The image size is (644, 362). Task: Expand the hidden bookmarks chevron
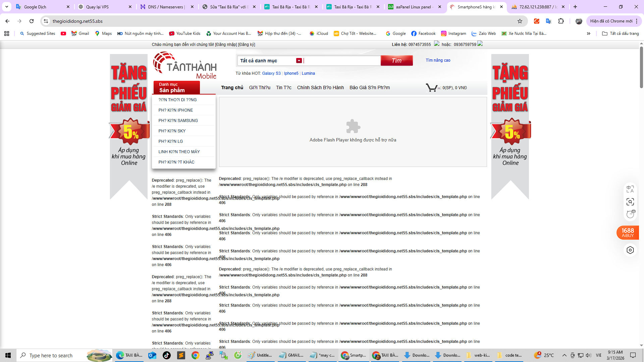point(588,34)
